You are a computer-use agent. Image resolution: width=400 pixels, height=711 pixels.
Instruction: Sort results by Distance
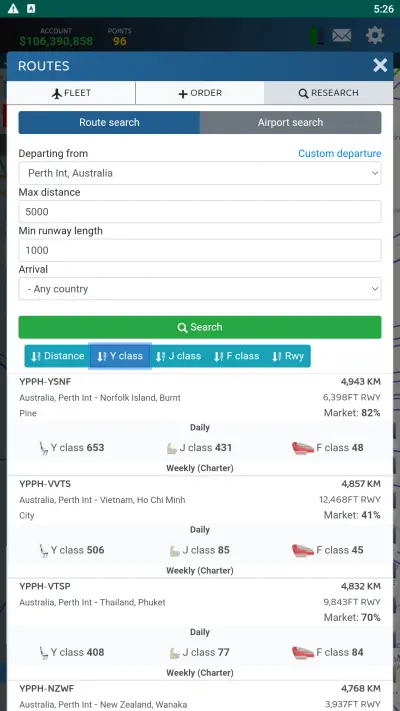[x=58, y=356]
